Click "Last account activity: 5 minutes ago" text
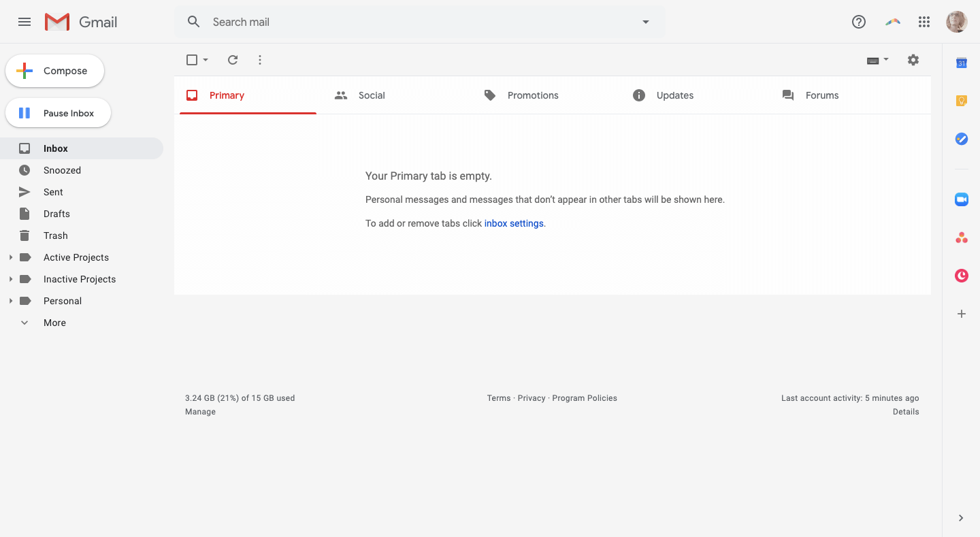Image resolution: width=980 pixels, height=537 pixels. coord(850,398)
